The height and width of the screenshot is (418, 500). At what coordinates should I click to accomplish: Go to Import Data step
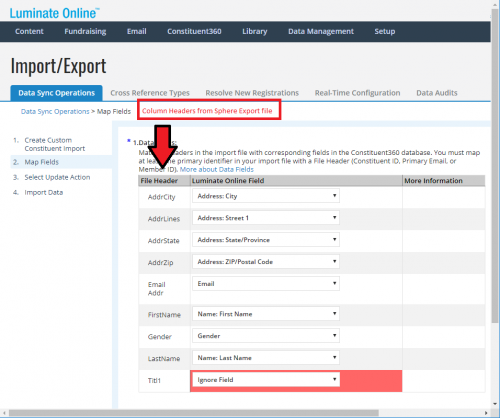[x=44, y=192]
